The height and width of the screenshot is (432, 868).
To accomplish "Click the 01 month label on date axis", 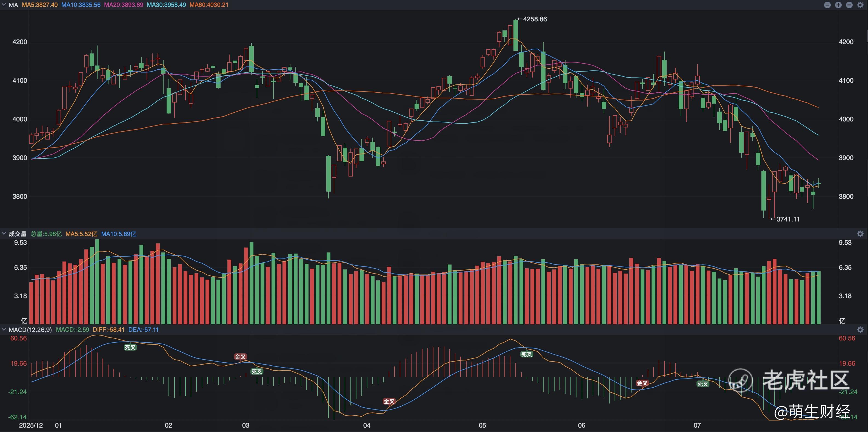I will coord(58,425).
